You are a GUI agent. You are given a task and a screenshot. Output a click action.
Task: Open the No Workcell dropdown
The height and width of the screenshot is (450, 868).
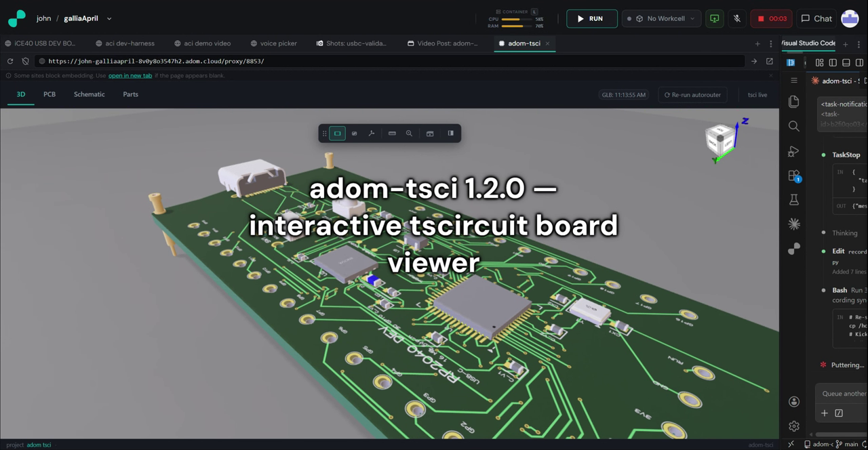[x=660, y=18]
